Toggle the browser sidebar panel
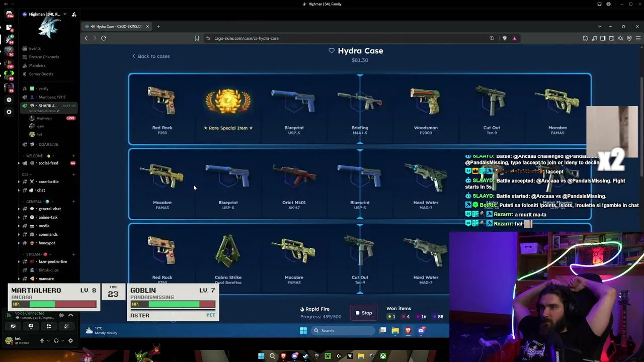644x362 pixels. click(603, 38)
